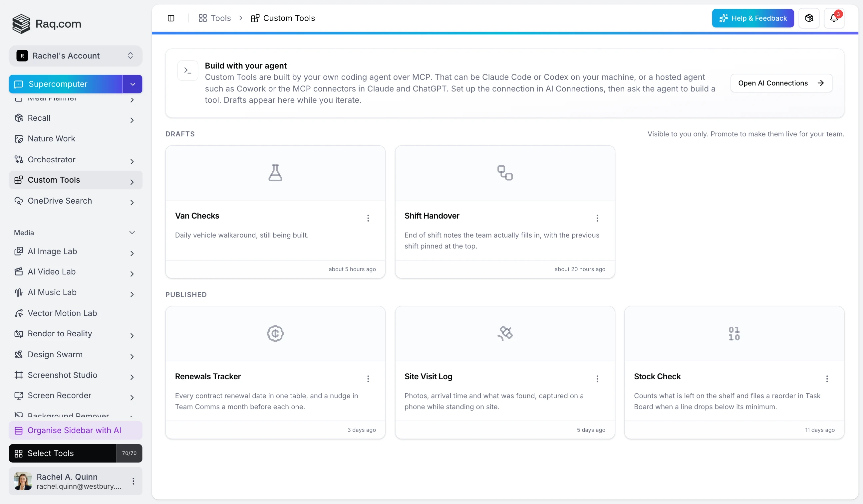863x504 pixels.
Task: Toggle the sidebar panel icon
Action: point(171,18)
